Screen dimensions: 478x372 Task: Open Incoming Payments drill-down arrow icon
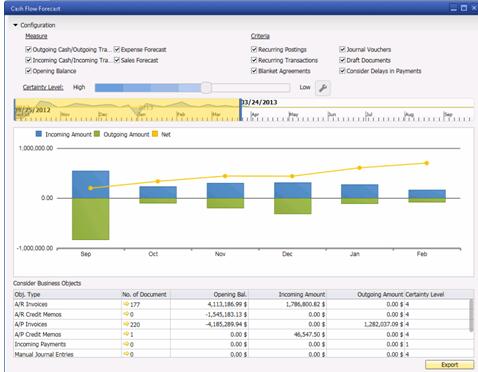coord(126,344)
